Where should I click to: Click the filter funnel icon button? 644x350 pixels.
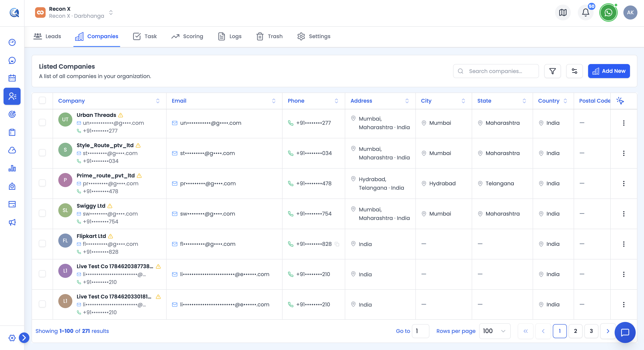(x=553, y=71)
